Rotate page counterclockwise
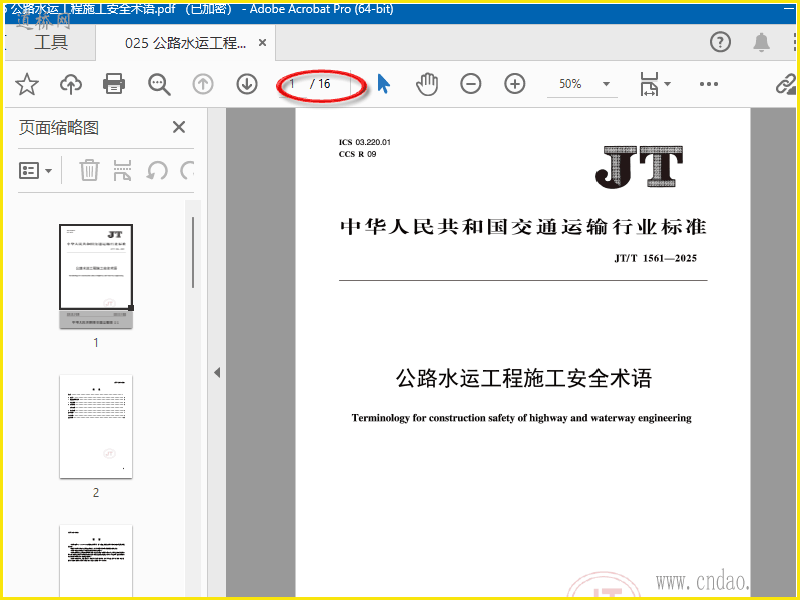This screenshot has width=800, height=600. point(157,170)
